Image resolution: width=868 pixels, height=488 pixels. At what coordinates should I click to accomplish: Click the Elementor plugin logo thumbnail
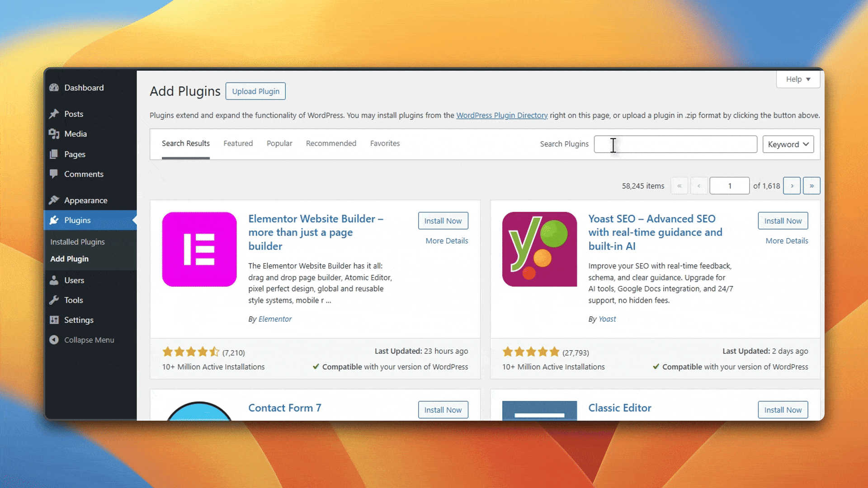point(199,249)
